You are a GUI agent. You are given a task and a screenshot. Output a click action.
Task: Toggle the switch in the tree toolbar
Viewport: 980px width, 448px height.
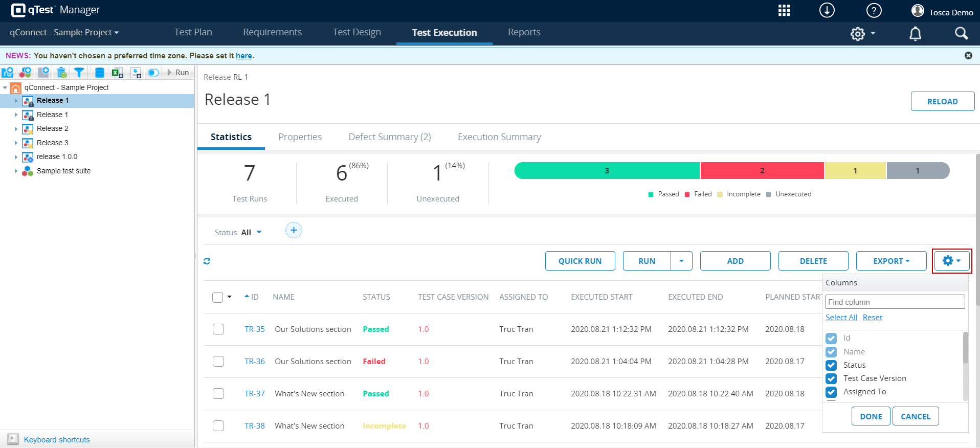pos(153,73)
